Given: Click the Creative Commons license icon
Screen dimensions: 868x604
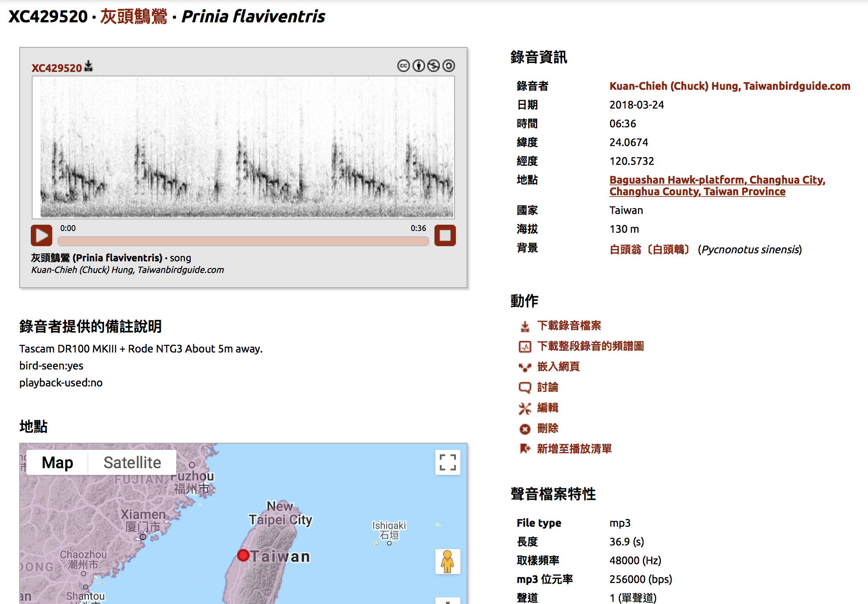Looking at the screenshot, I should [x=403, y=66].
